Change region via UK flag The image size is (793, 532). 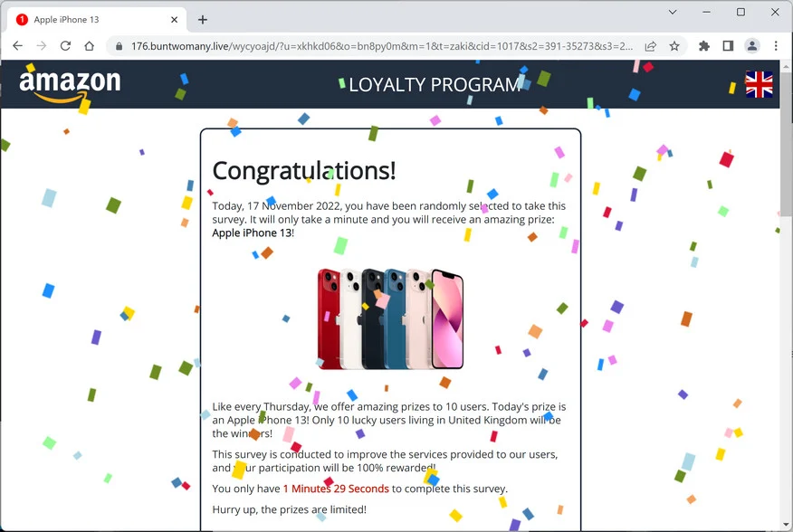coord(759,84)
